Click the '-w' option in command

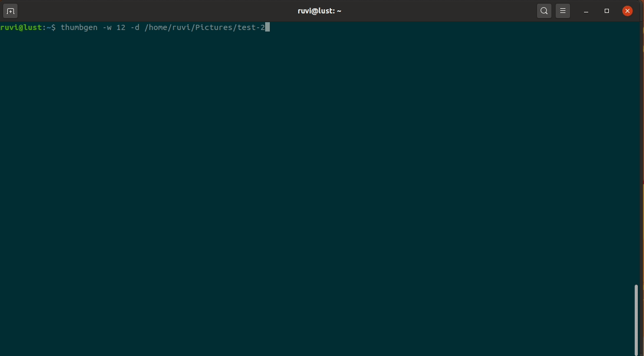point(107,27)
